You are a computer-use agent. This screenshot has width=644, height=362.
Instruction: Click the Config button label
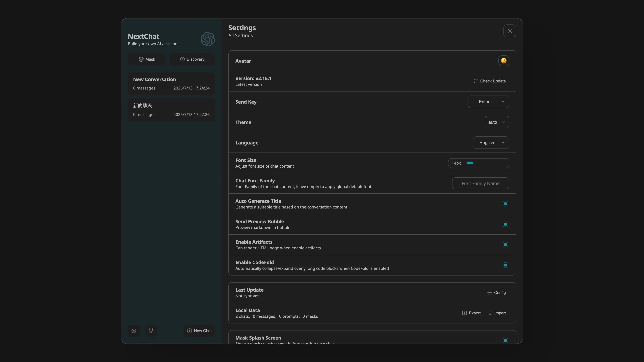coord(500,293)
